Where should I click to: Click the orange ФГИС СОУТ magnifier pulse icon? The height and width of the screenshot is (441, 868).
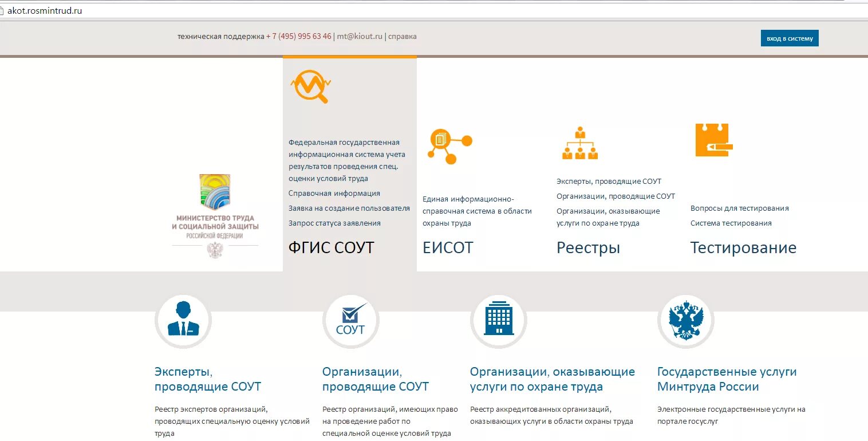click(311, 86)
